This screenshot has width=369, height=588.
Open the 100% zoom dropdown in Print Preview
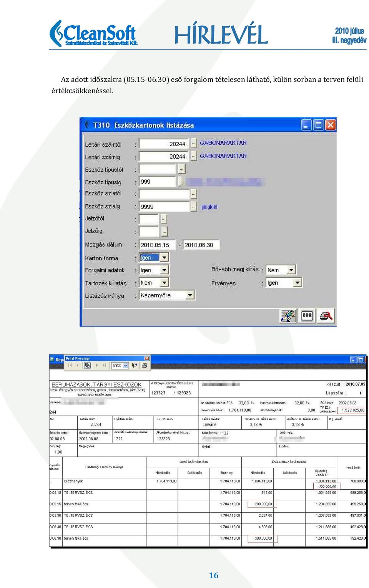click(x=125, y=366)
